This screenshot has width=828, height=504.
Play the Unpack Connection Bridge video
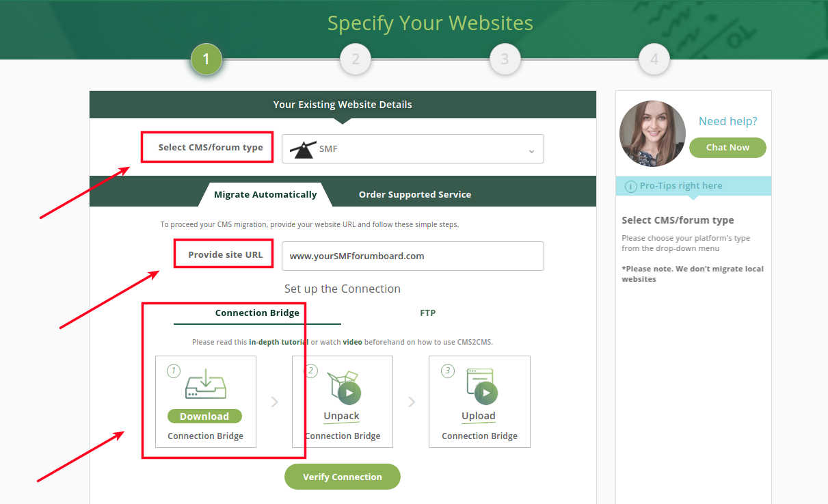(x=349, y=393)
